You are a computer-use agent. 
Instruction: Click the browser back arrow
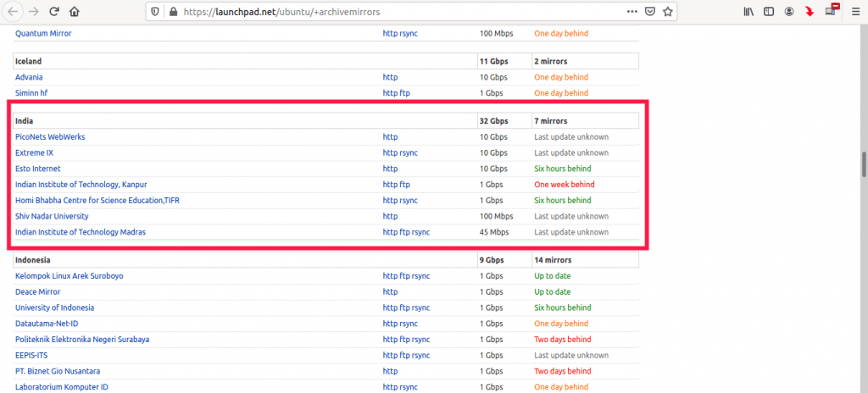pyautogui.click(x=13, y=12)
